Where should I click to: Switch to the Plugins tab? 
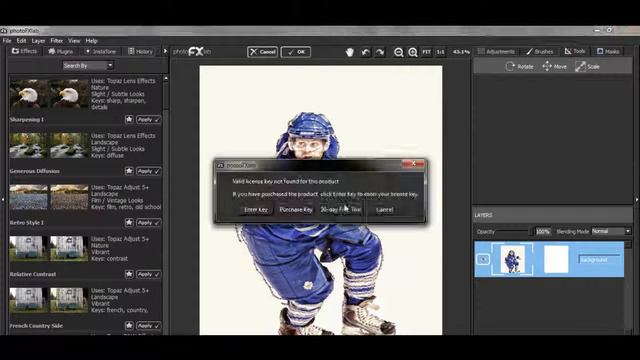point(60,51)
